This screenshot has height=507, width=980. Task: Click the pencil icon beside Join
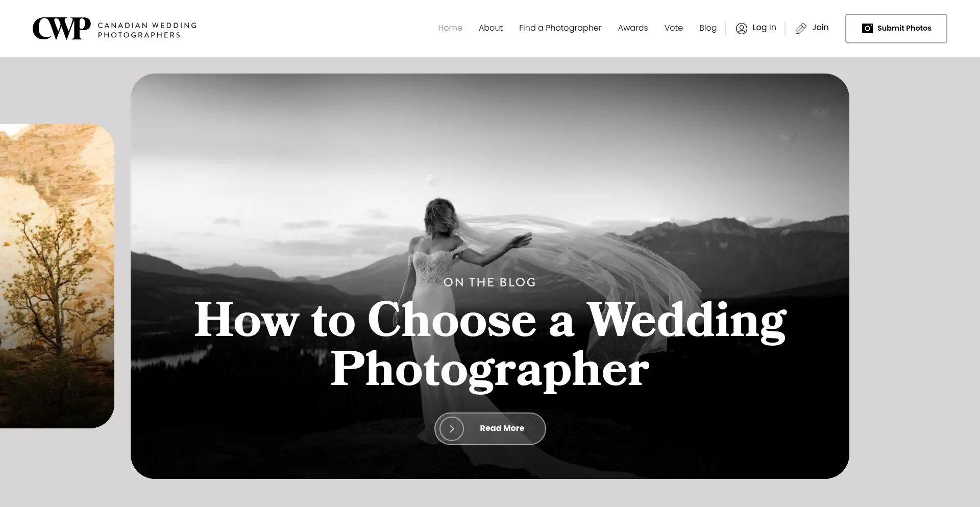click(x=801, y=29)
